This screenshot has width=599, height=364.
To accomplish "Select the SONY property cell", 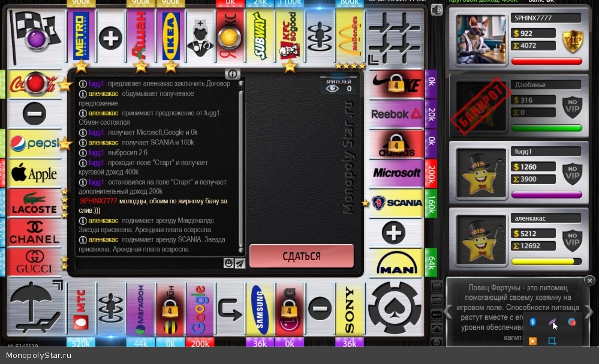I will (350, 309).
